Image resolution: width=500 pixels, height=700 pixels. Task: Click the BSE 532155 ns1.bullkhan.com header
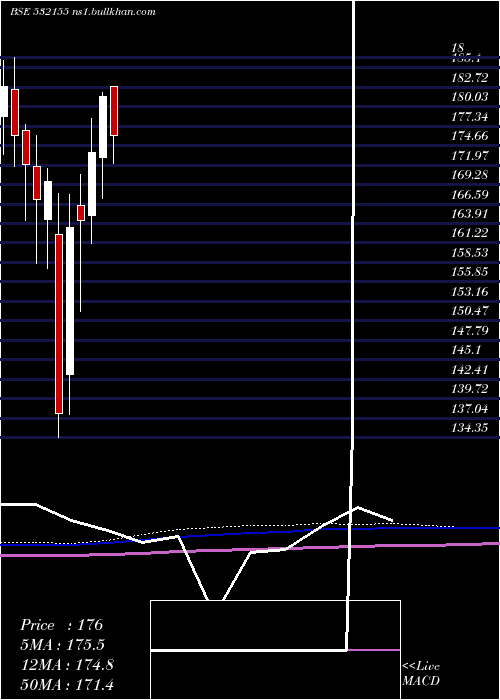[83, 11]
